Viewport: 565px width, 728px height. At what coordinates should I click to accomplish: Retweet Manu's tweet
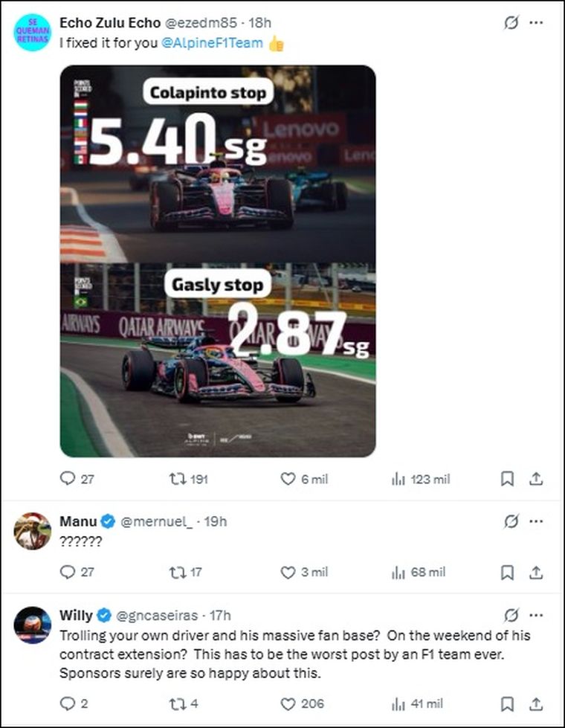tap(178, 572)
